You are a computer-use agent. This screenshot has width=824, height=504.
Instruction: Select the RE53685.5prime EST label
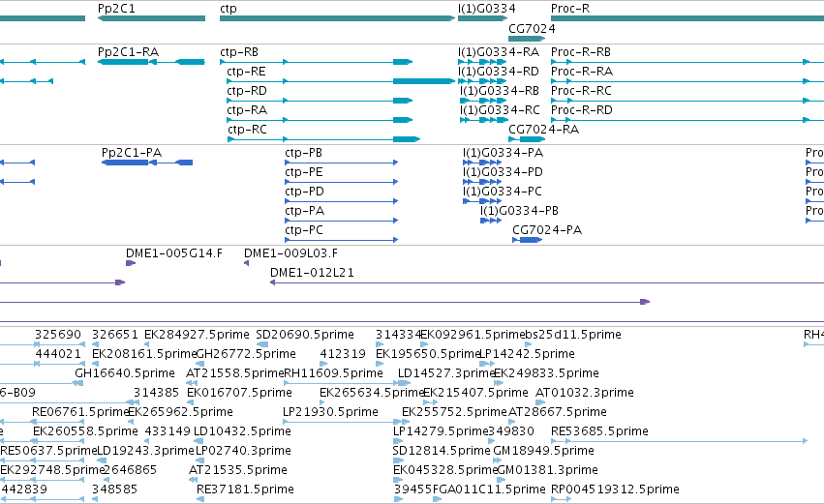[x=599, y=432]
